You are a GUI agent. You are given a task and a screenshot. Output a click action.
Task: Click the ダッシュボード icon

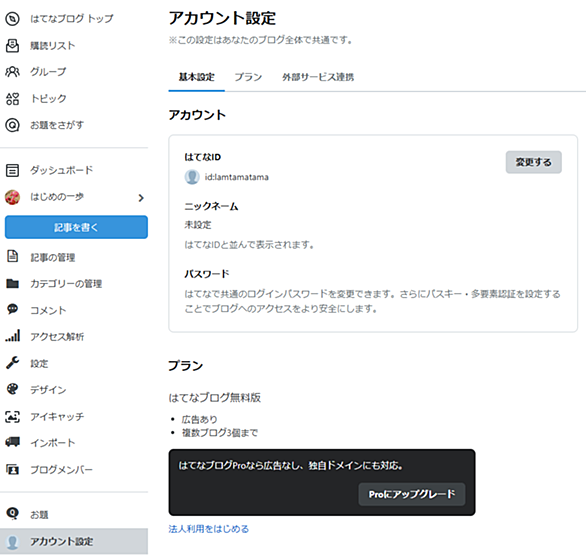(12, 170)
